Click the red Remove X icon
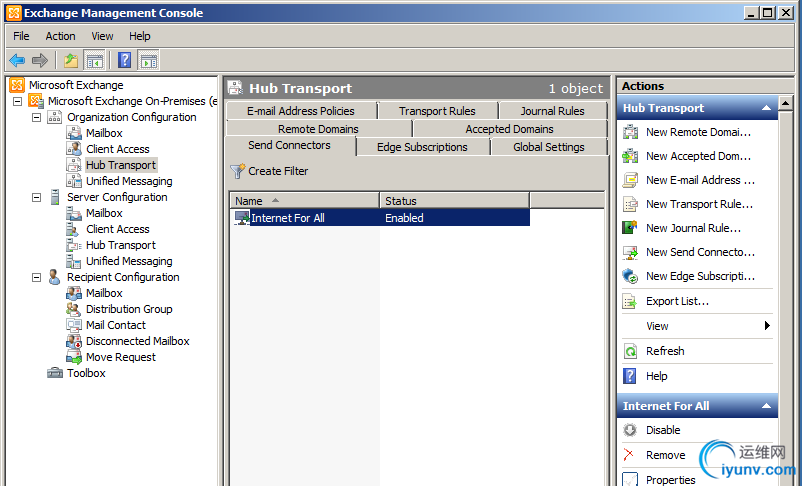Screen dimensions: 802x486 629,455
